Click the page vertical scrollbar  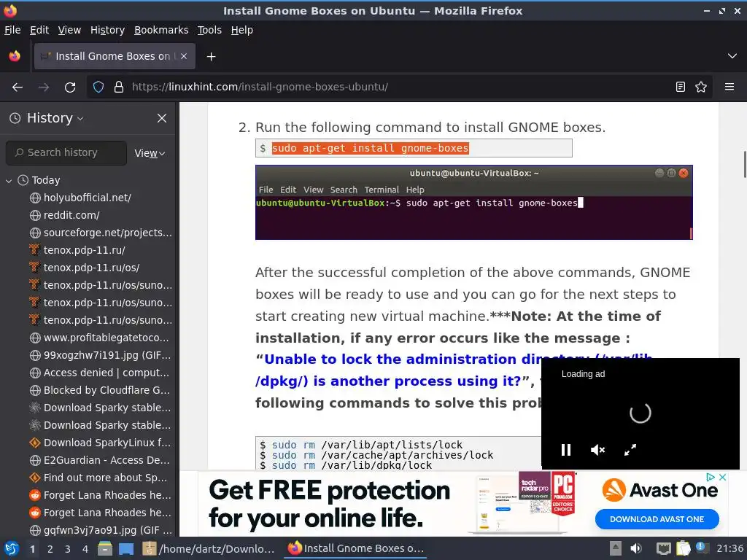pos(745,164)
